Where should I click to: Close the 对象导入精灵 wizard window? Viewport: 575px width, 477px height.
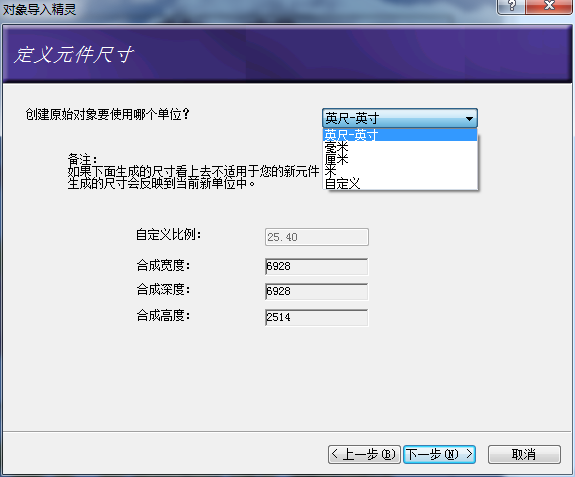(549, 6)
